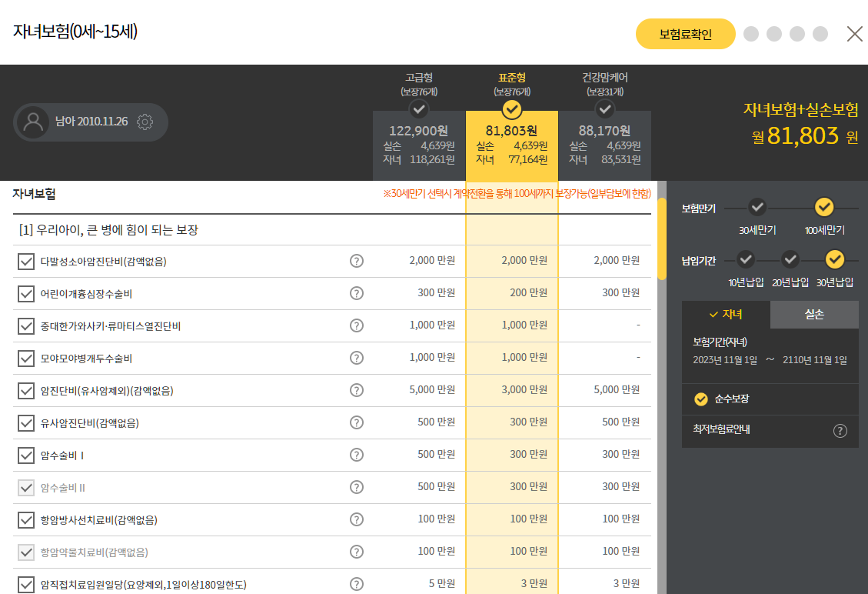Choose 30년납입 payment period
The width and height of the screenshot is (868, 594).
[835, 259]
